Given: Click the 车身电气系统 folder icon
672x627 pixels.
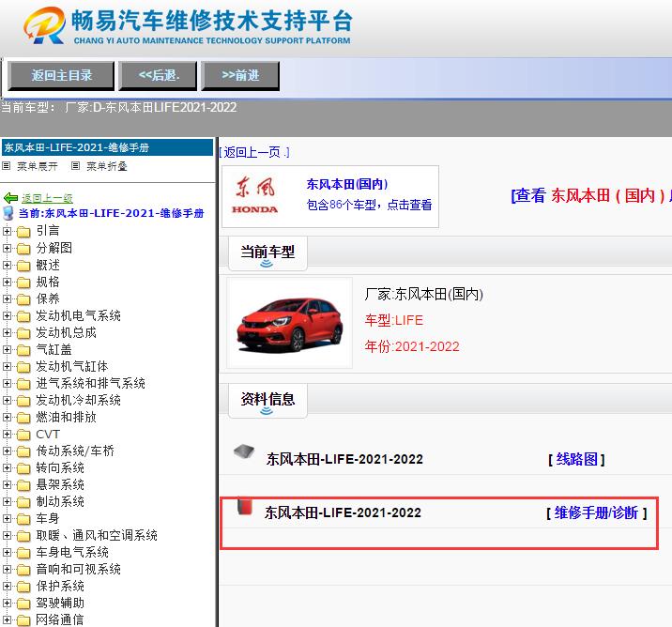Looking at the screenshot, I should coord(23,553).
